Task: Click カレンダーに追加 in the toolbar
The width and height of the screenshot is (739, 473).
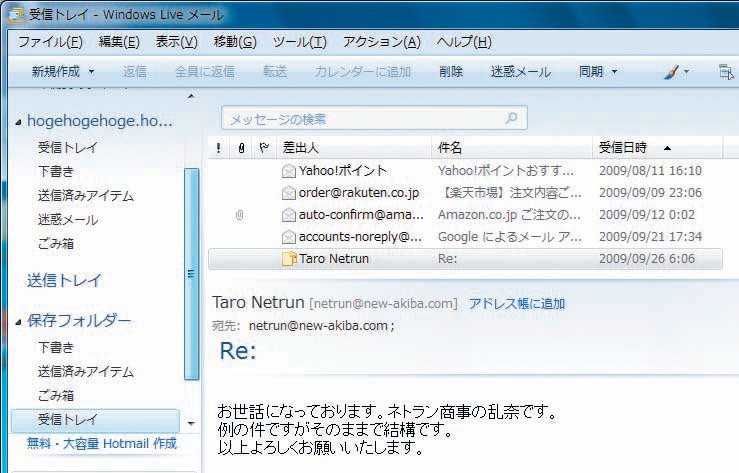Action: click(x=362, y=72)
